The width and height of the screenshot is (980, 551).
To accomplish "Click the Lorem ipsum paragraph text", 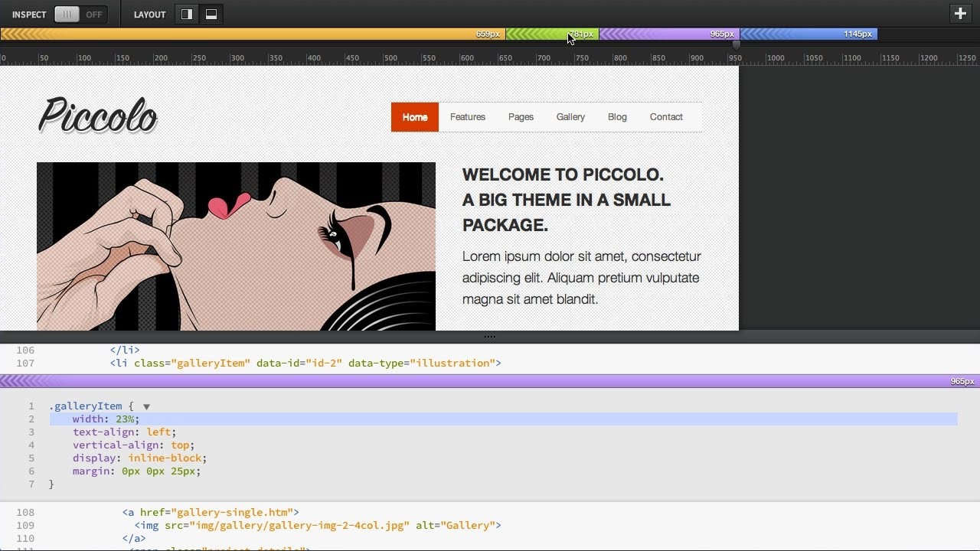I will (x=582, y=278).
